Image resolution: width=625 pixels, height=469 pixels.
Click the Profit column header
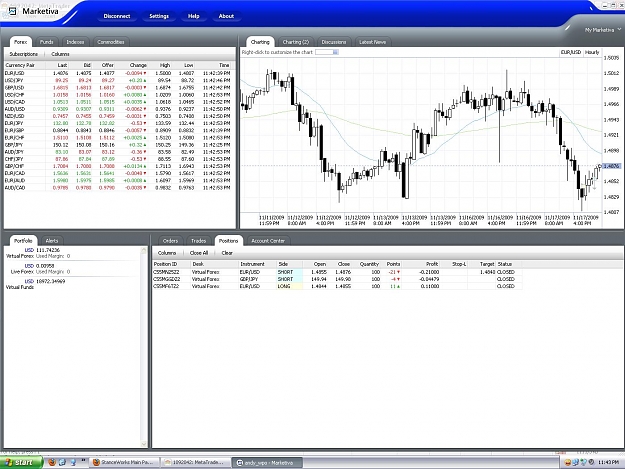click(x=421, y=264)
